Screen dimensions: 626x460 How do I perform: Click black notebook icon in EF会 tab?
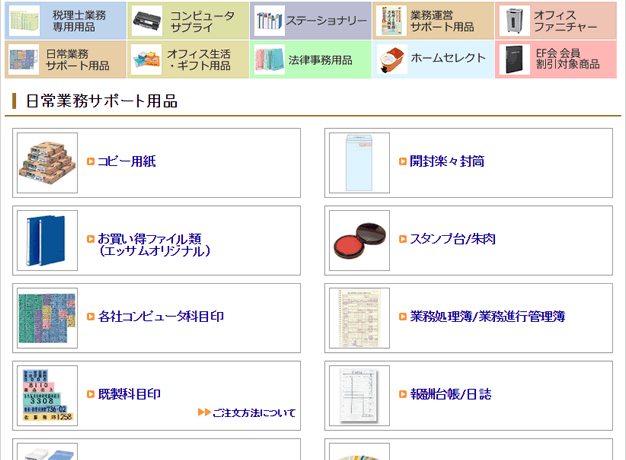515,59
